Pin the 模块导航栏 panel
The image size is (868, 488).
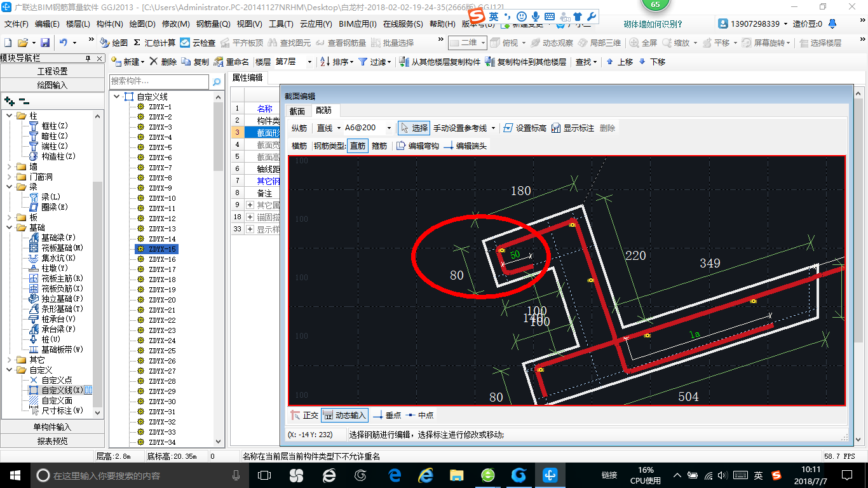coord(88,58)
